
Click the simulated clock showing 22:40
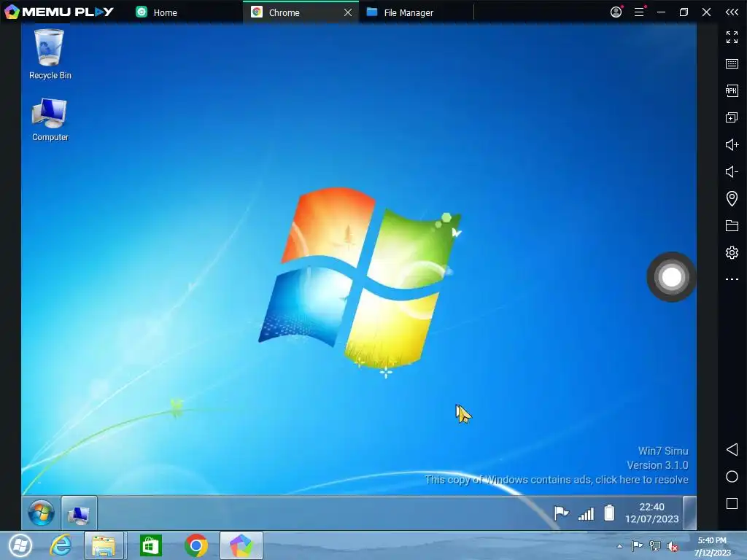[651, 513]
